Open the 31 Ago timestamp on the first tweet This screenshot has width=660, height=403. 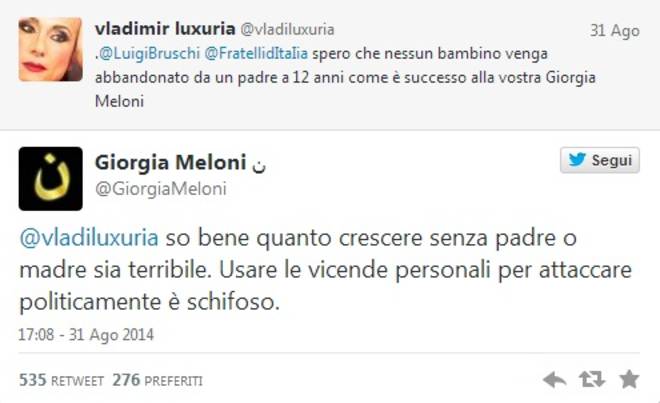pyautogui.click(x=615, y=30)
